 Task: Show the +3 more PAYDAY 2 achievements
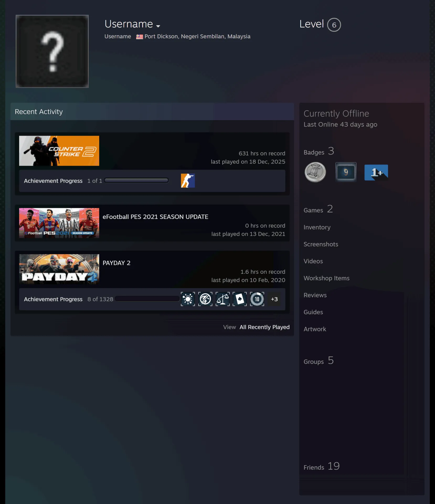coord(274,299)
